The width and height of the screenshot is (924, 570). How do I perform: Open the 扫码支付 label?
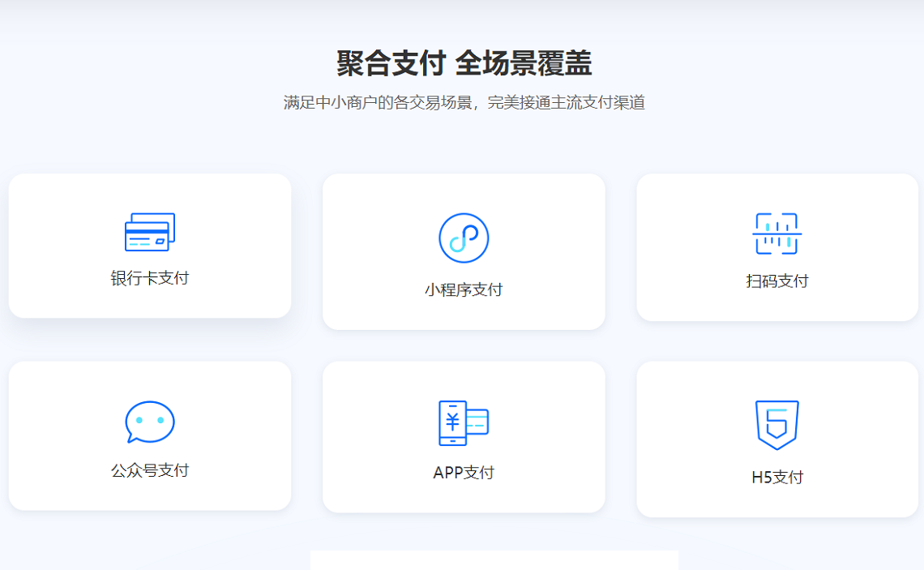(x=776, y=281)
